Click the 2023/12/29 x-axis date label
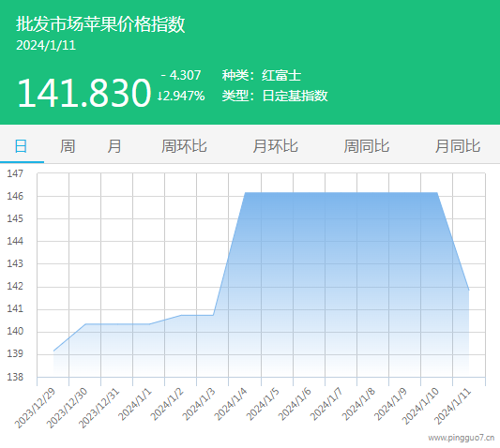The image size is (500, 448). point(35,408)
